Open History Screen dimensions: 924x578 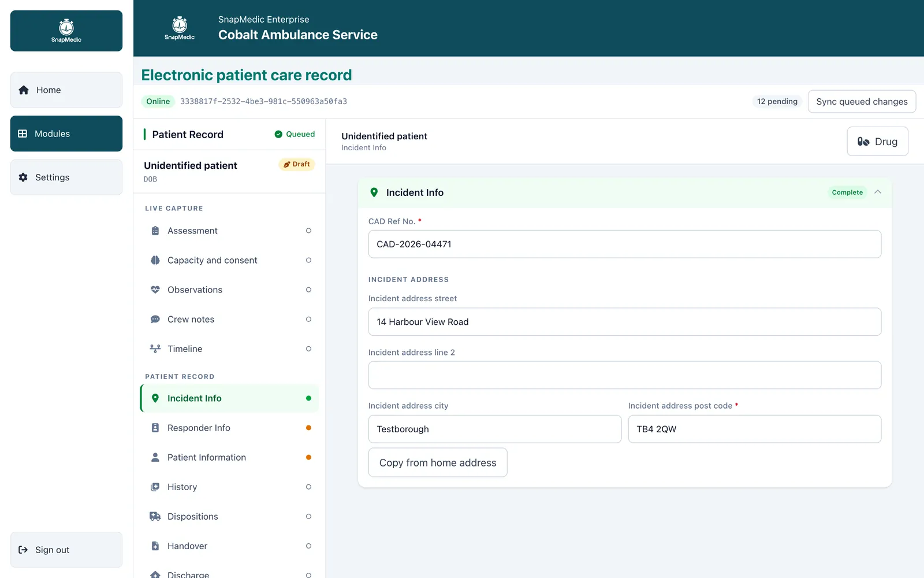click(x=230, y=487)
